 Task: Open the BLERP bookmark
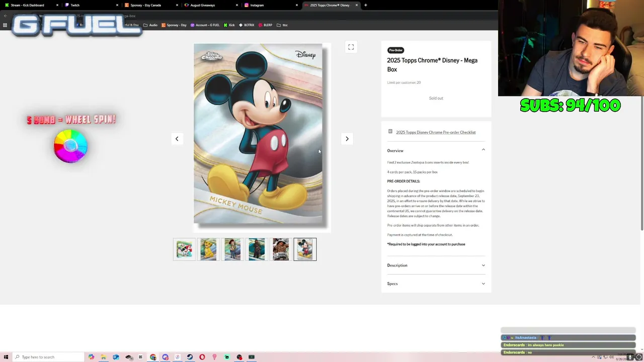click(265, 25)
